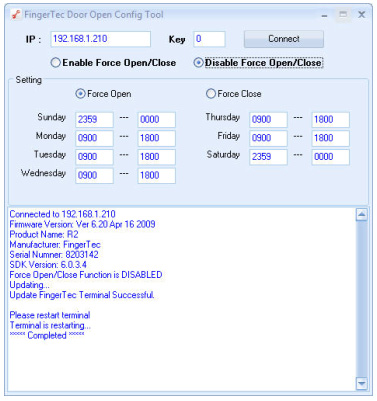The width and height of the screenshot is (377, 401).
Task: Click the FingerTec app icon in title bar
Action: (x=16, y=15)
